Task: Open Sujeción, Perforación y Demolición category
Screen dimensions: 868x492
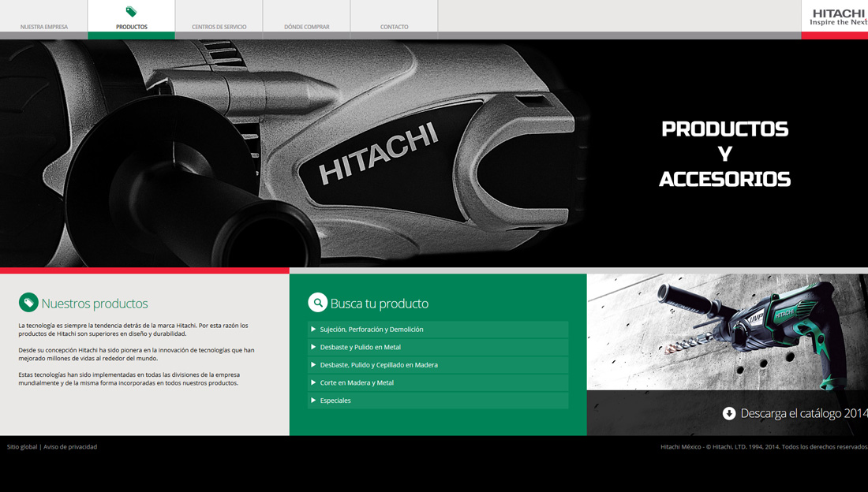Action: (438, 330)
